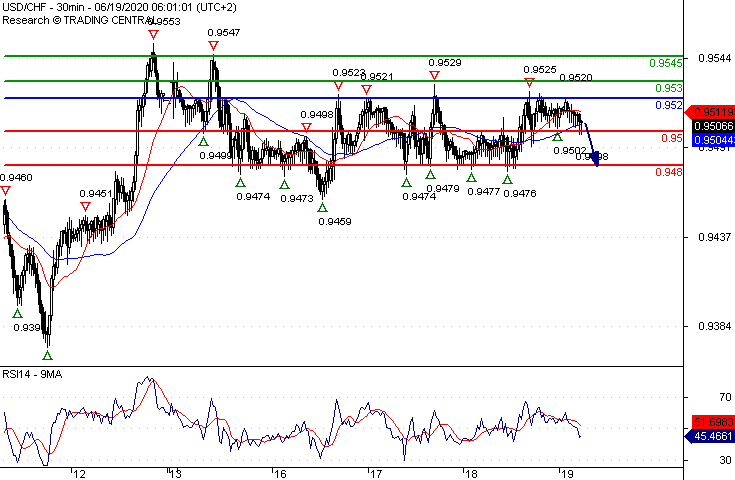
Task: Select the 0.9459 swing low label
Action: (335, 221)
